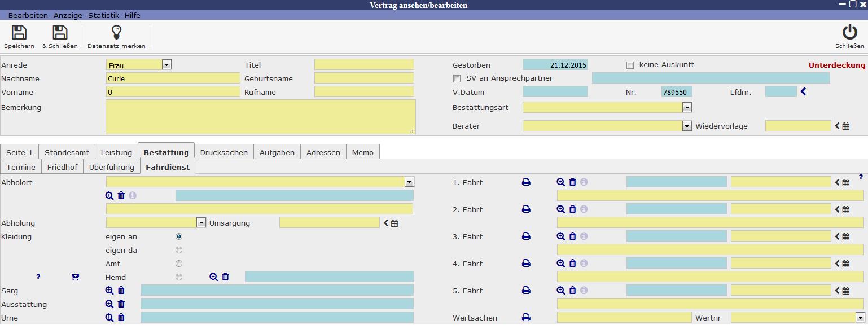Viewport: 868px width, 329px height.
Task: Click the Schließen power icon
Action: pos(849,33)
